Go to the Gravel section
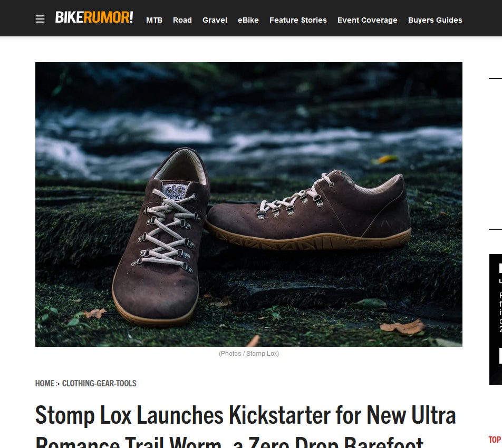This screenshot has width=502, height=448. click(x=215, y=20)
